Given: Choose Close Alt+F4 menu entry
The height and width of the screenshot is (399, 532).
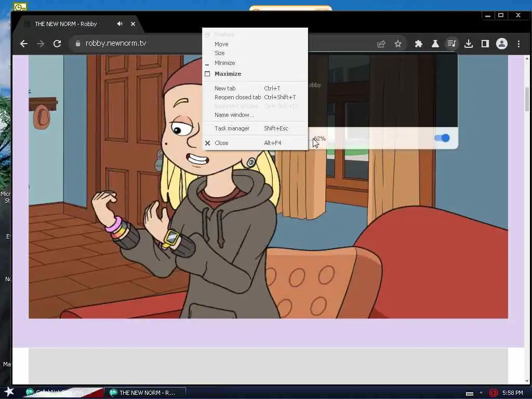Looking at the screenshot, I should point(255,143).
